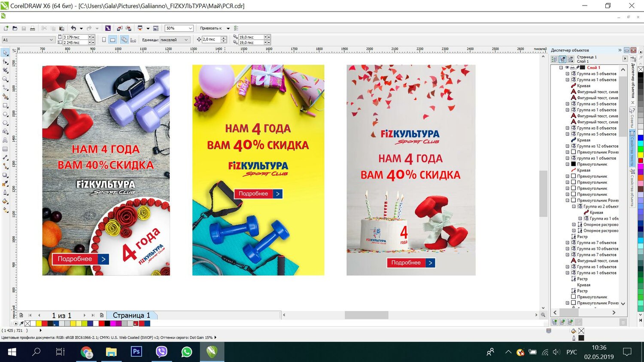Select the Connector tool
The image size is (644, 362).
[x=5, y=166]
